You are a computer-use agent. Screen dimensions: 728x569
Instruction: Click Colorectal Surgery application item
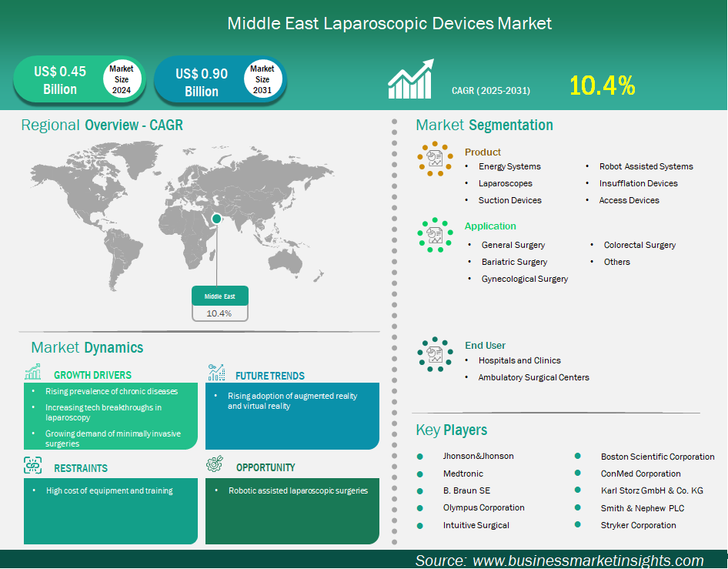[x=640, y=245]
